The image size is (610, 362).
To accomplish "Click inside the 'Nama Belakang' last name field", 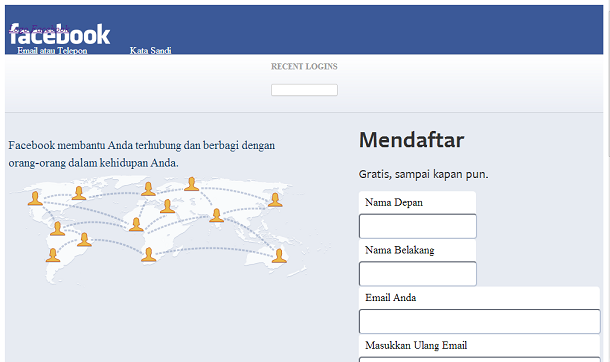I will coord(418,274).
